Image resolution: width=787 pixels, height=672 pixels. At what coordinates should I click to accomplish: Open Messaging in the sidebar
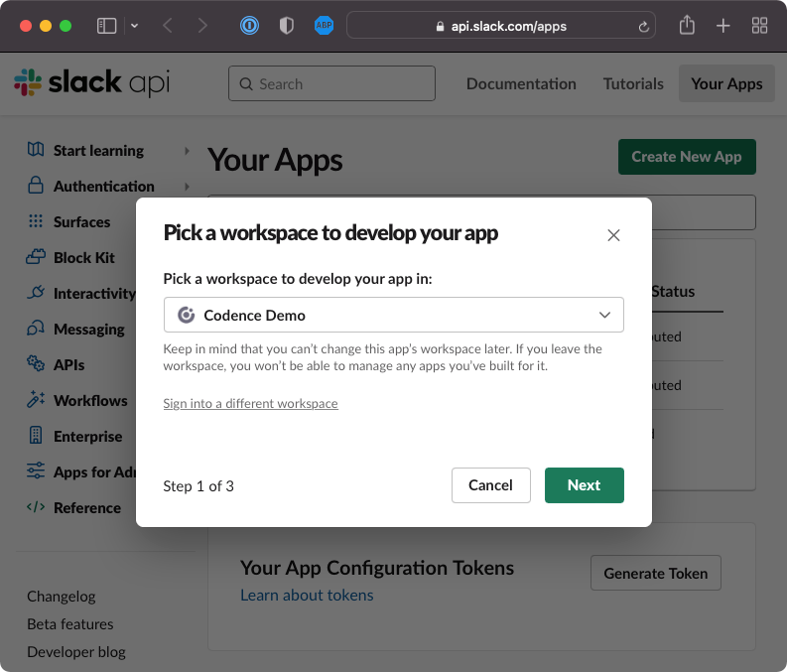click(89, 330)
